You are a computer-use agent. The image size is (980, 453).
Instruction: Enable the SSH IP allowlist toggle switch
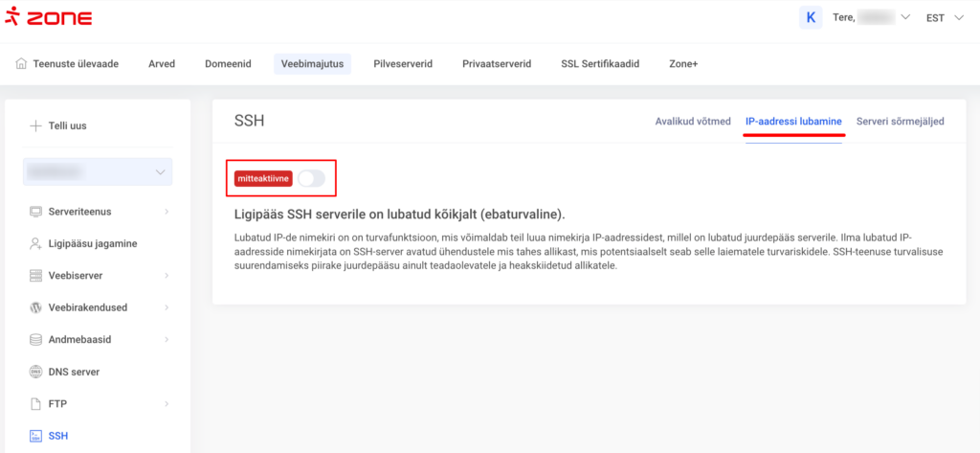point(311,178)
